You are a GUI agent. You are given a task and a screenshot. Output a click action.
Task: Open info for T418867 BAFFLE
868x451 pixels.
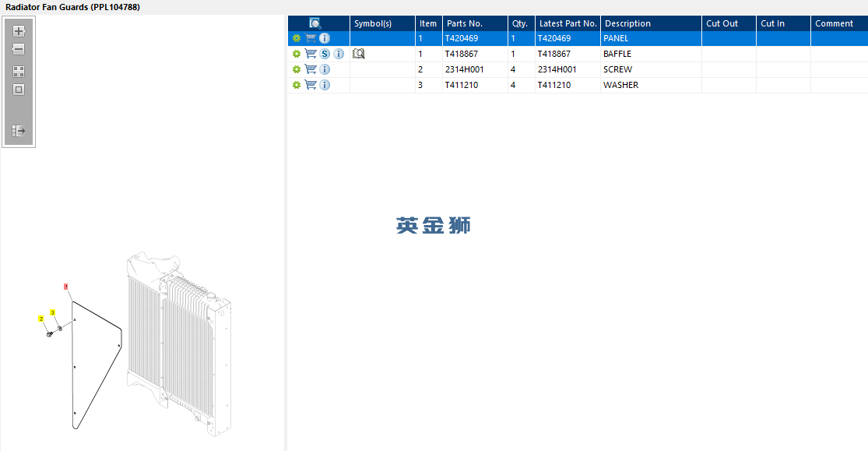[339, 54]
